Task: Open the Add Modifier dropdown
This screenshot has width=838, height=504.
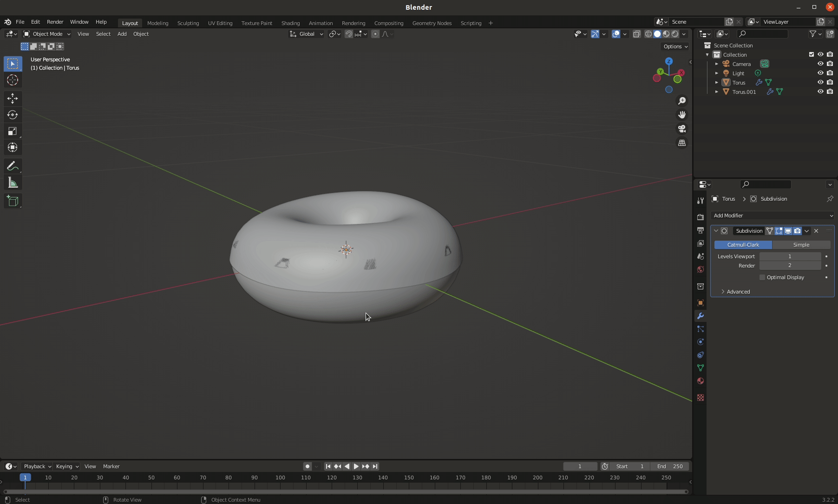Action: click(773, 216)
